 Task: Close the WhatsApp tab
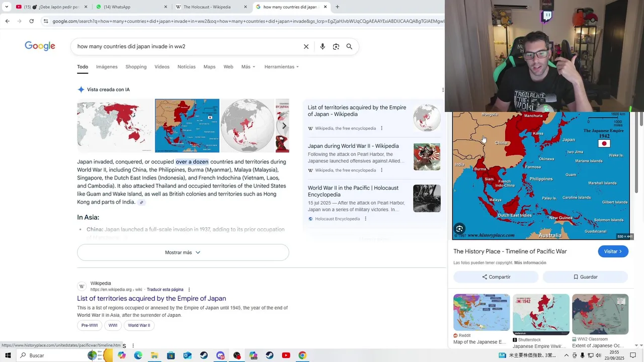point(166,7)
